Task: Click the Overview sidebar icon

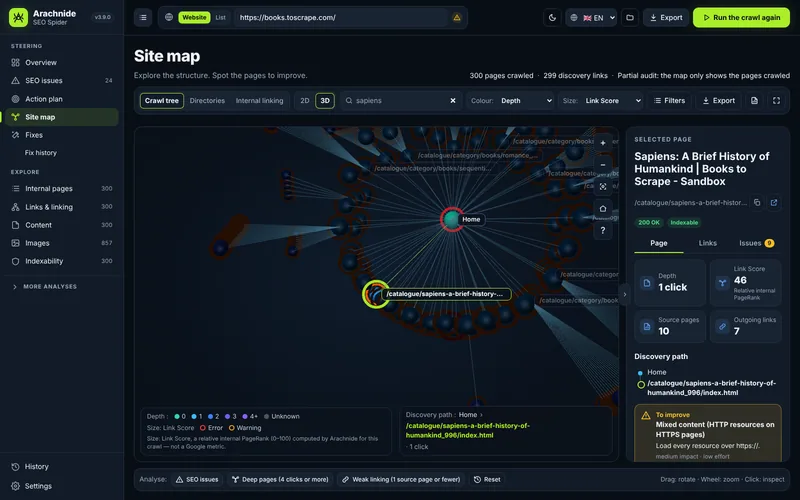Action: point(15,62)
